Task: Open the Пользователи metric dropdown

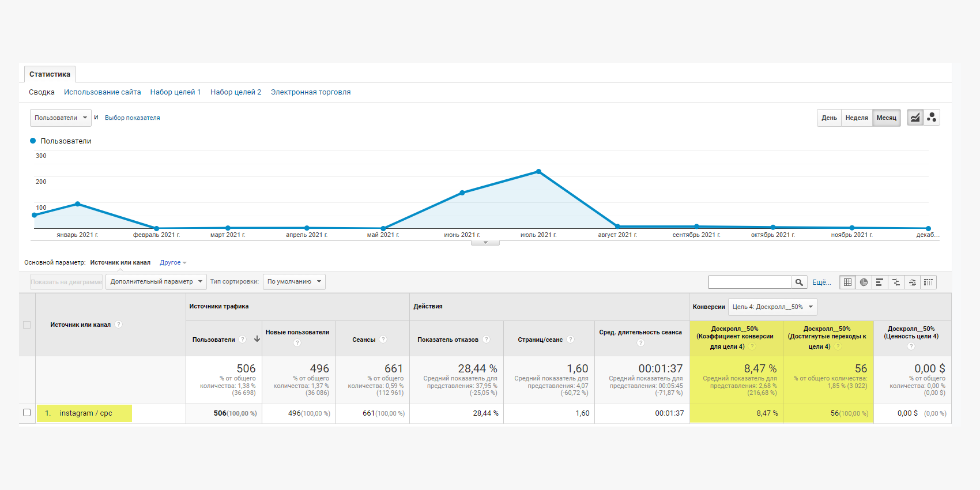Action: pos(61,118)
